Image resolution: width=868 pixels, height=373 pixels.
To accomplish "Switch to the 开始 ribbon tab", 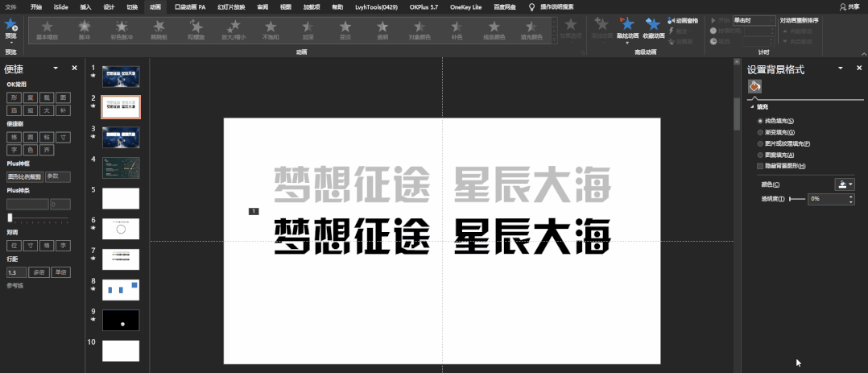I will click(36, 7).
